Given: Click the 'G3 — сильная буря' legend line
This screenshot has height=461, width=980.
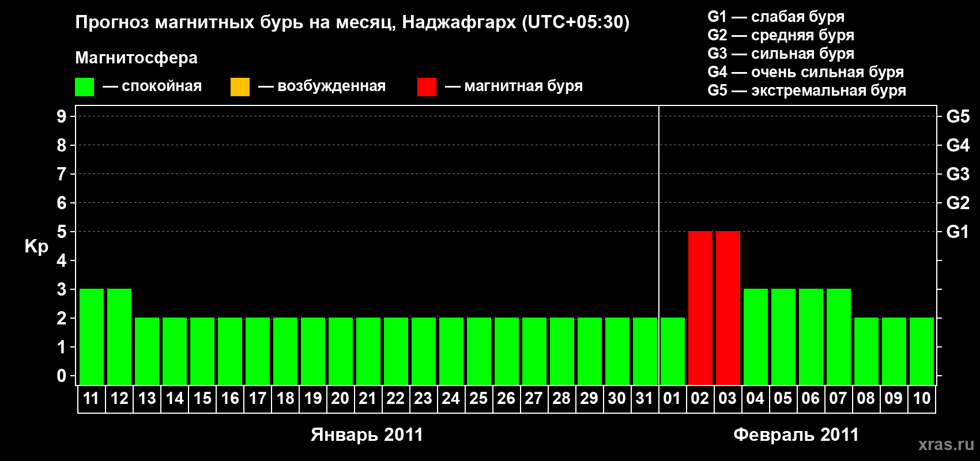Looking at the screenshot, I should click(781, 54).
